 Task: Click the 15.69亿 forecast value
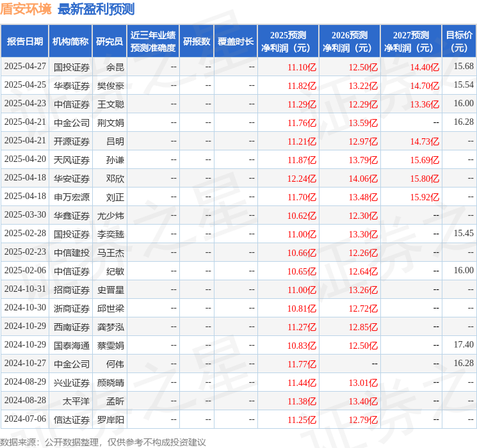pos(424,160)
